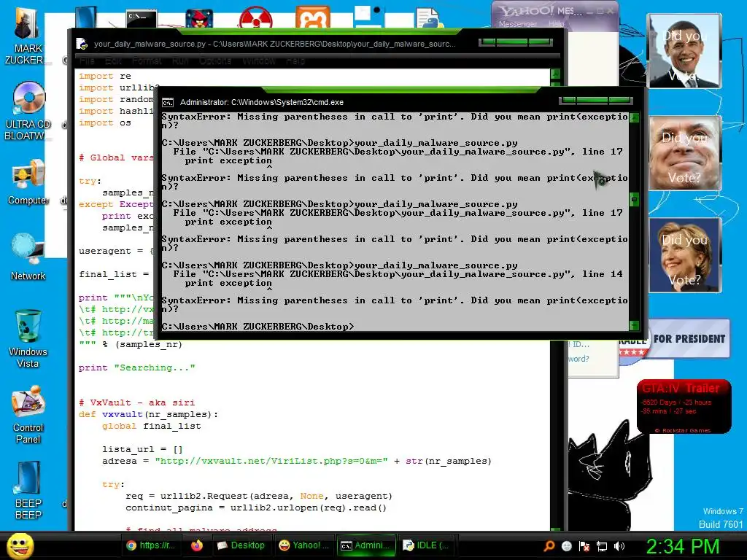This screenshot has height=560, width=747.
Task: Click the cmd window scrollbar thumb
Action: click(634, 199)
